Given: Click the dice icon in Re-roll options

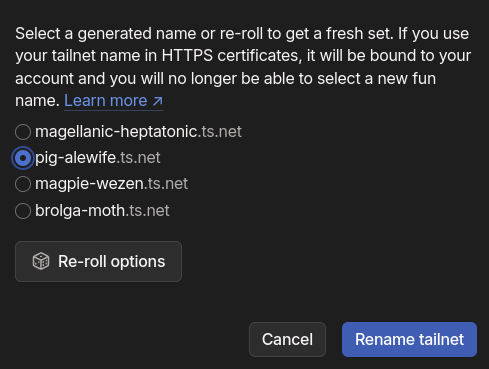Looking at the screenshot, I should point(41,261).
